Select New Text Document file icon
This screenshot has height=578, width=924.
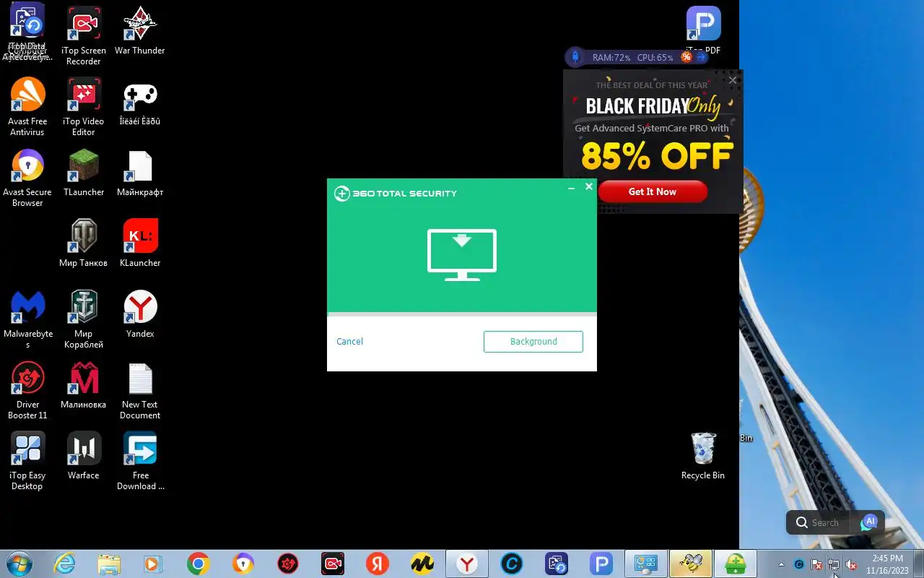point(140,390)
